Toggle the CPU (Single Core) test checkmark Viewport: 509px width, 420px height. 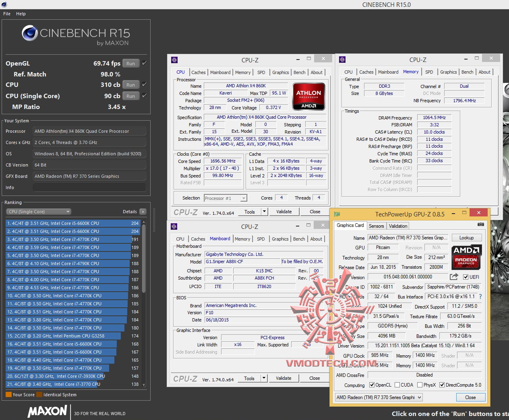(x=144, y=96)
